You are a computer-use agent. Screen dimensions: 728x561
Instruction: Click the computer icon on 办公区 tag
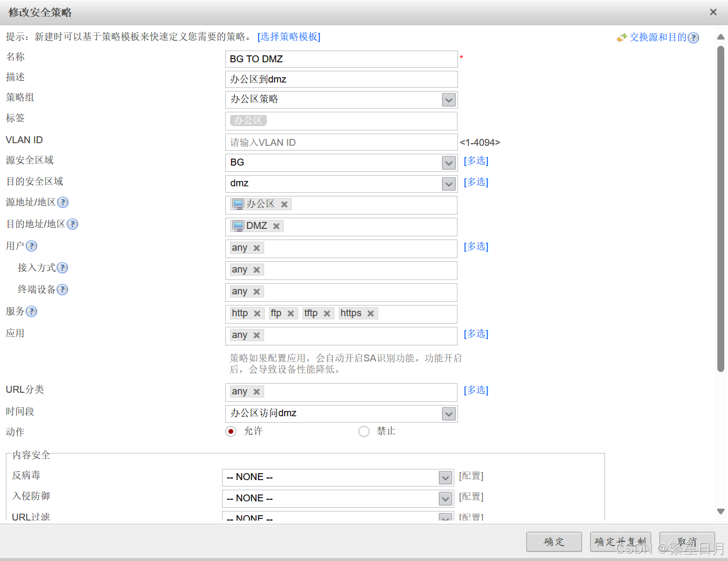point(238,204)
